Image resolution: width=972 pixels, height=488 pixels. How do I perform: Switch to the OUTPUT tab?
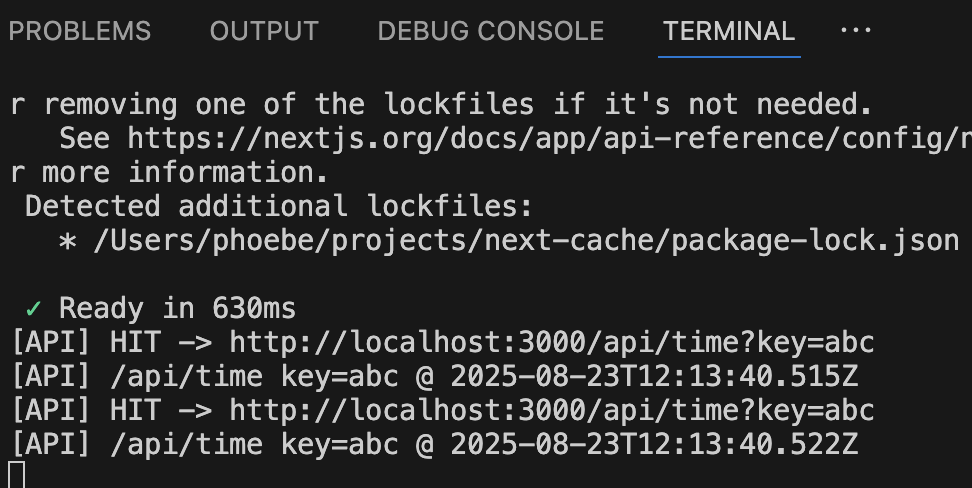(x=264, y=31)
